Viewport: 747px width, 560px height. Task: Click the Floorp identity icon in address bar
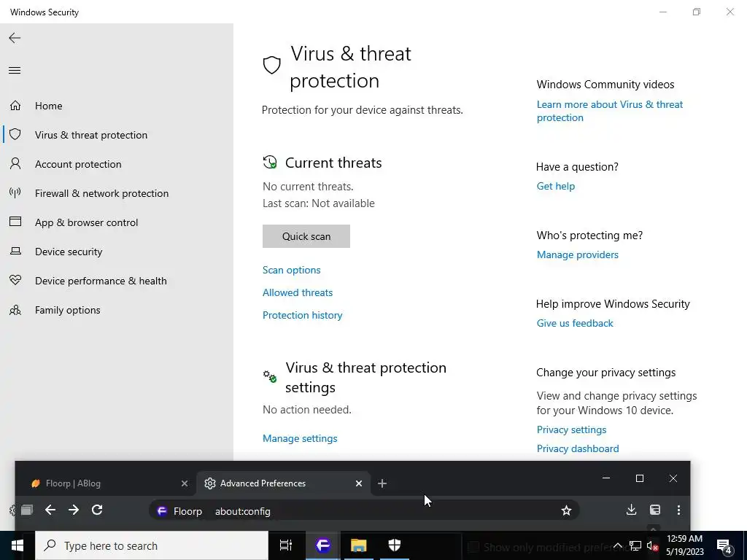tap(162, 511)
